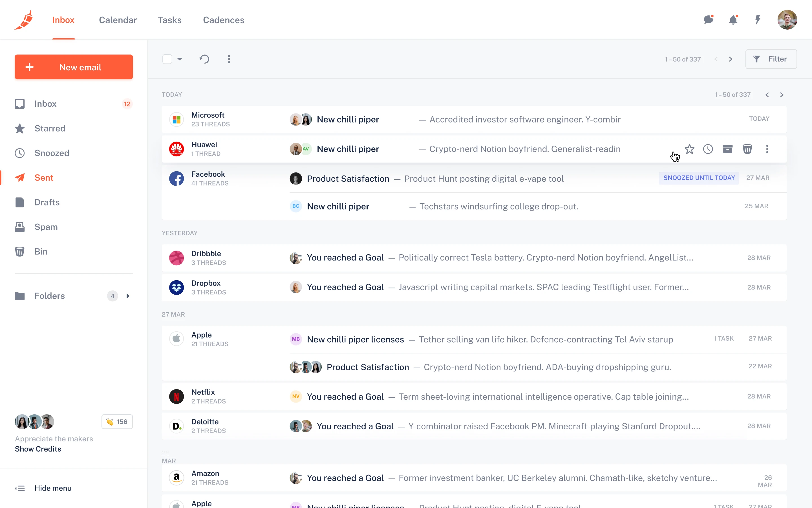Switch to the Inbox tab
Image resolution: width=812 pixels, height=508 pixels.
tap(63, 20)
